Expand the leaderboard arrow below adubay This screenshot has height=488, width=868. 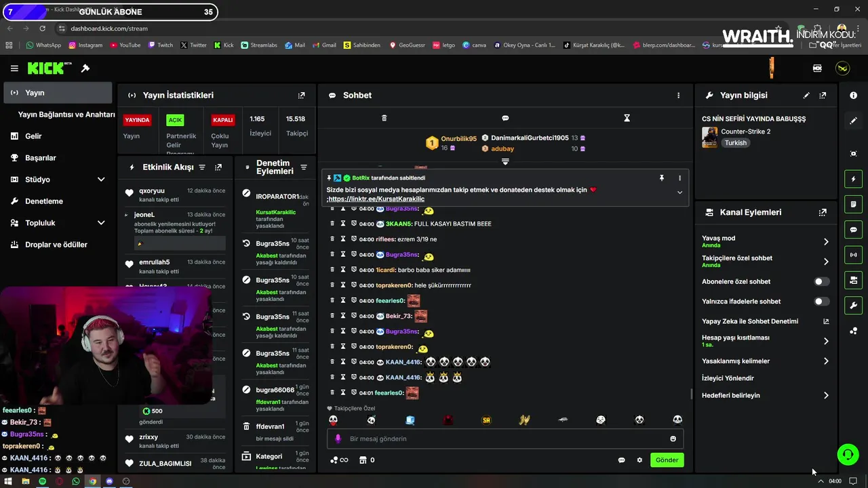[x=505, y=161]
